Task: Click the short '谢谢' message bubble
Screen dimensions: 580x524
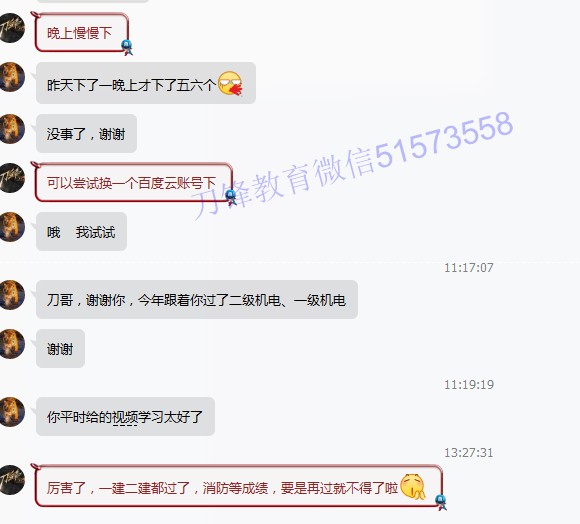Action: pos(60,348)
